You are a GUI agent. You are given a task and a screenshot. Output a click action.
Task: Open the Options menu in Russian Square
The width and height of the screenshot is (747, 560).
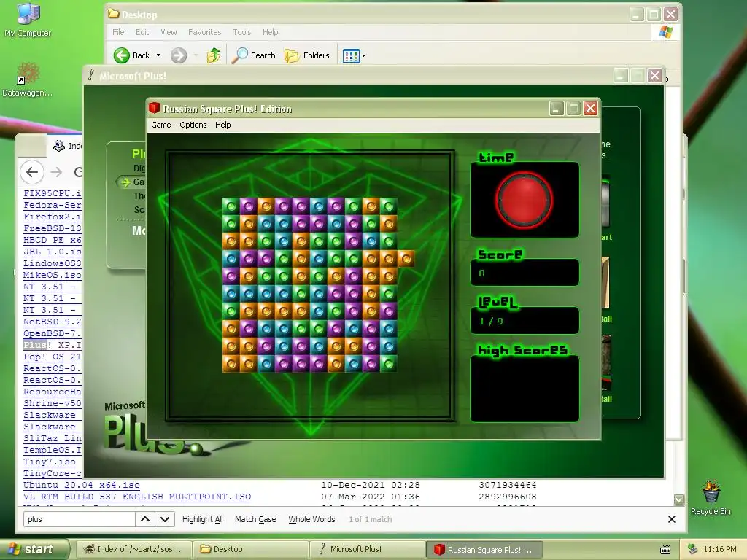tap(193, 125)
